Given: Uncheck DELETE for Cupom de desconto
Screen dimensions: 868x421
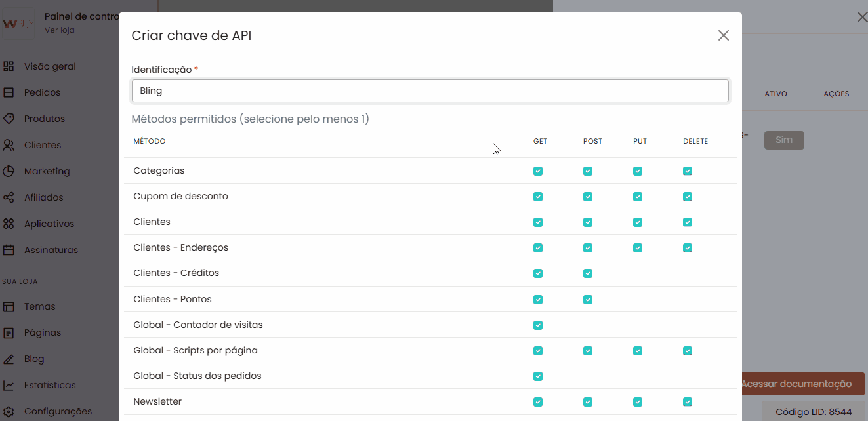Looking at the screenshot, I should coord(688,197).
